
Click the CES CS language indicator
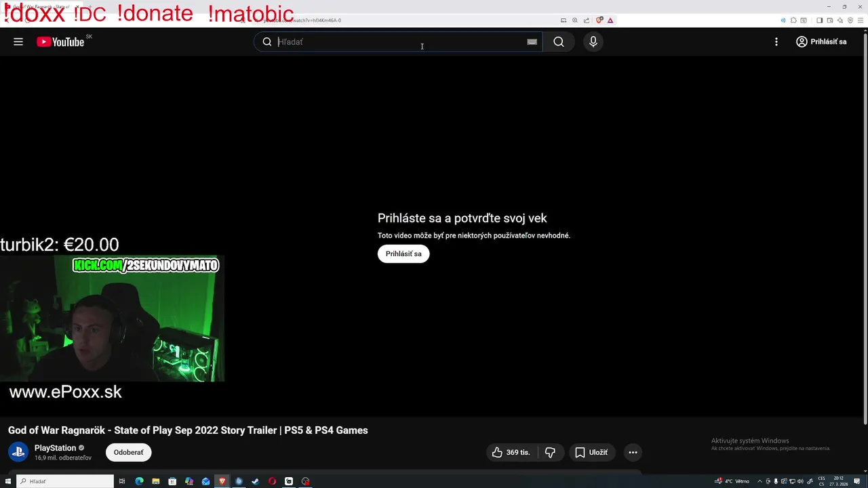pos(822,481)
